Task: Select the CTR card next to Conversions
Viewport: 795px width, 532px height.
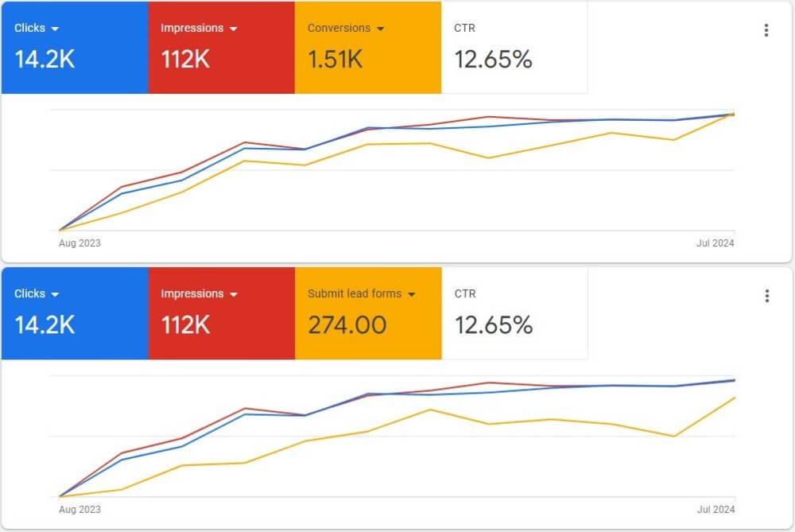Action: point(514,48)
